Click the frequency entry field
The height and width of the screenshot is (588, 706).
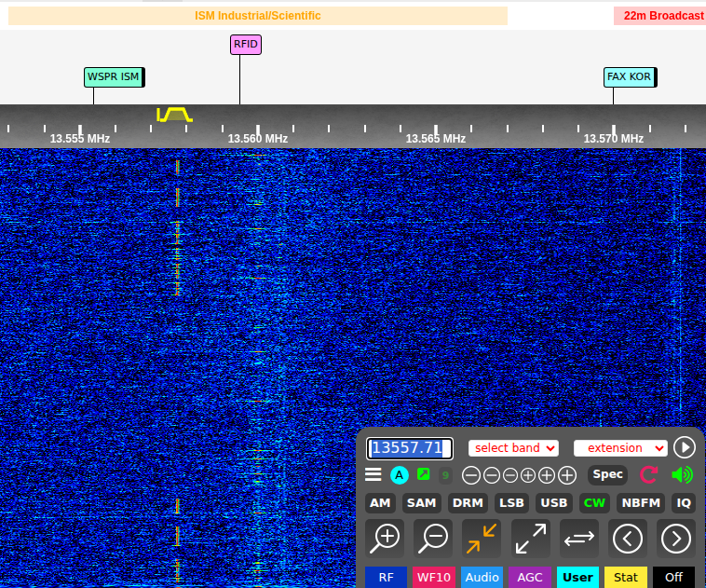tap(410, 448)
